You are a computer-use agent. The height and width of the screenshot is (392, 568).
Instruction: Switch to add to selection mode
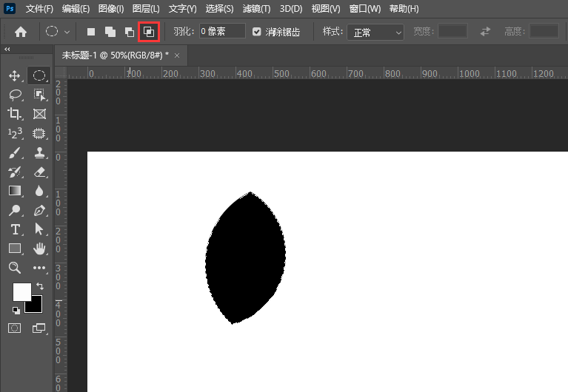[x=110, y=32]
